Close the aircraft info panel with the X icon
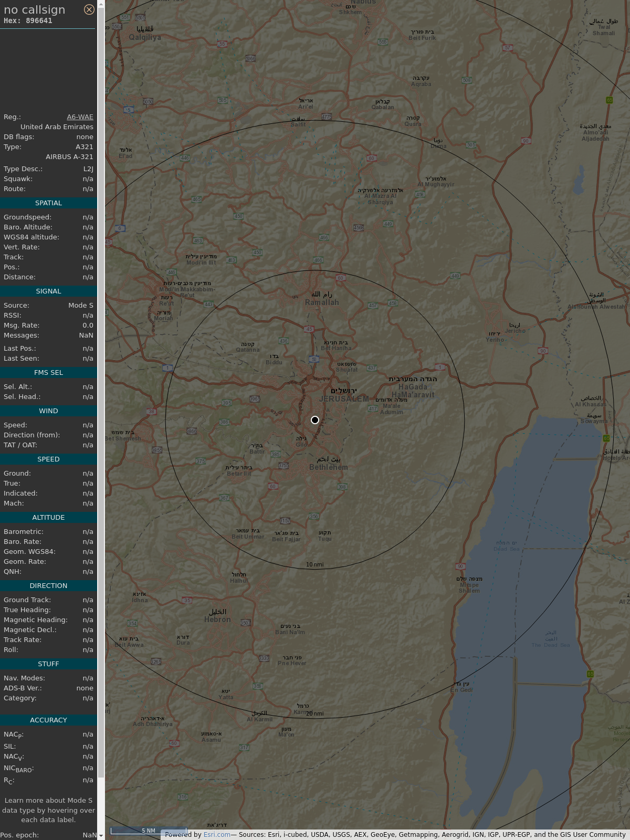The width and height of the screenshot is (630, 840). (x=89, y=9)
